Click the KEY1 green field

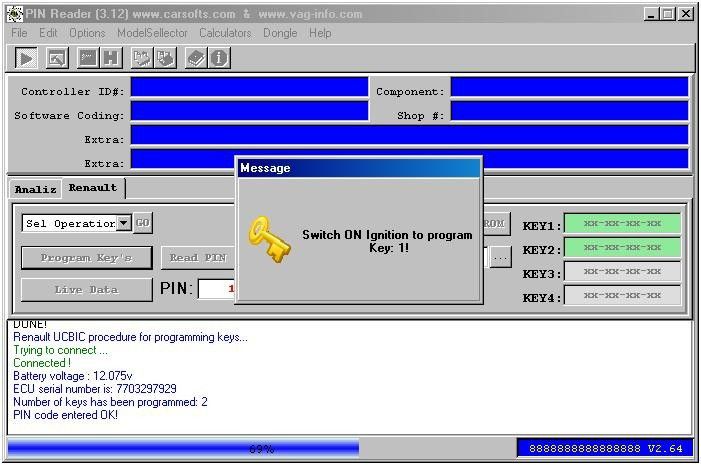[x=622, y=224]
